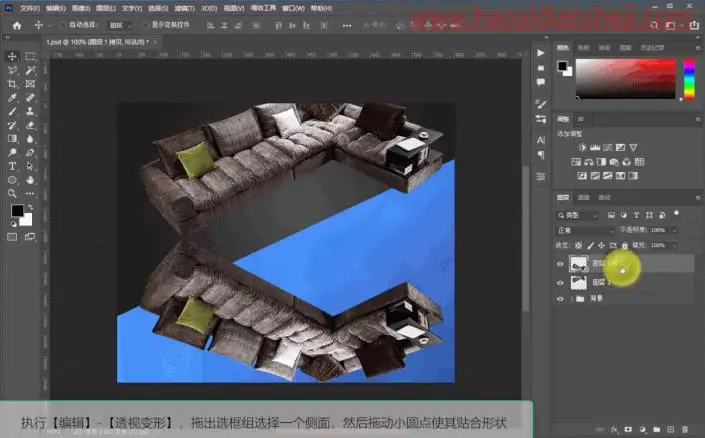Open the Layers panel options menu
705x438 pixels.
tap(698, 197)
